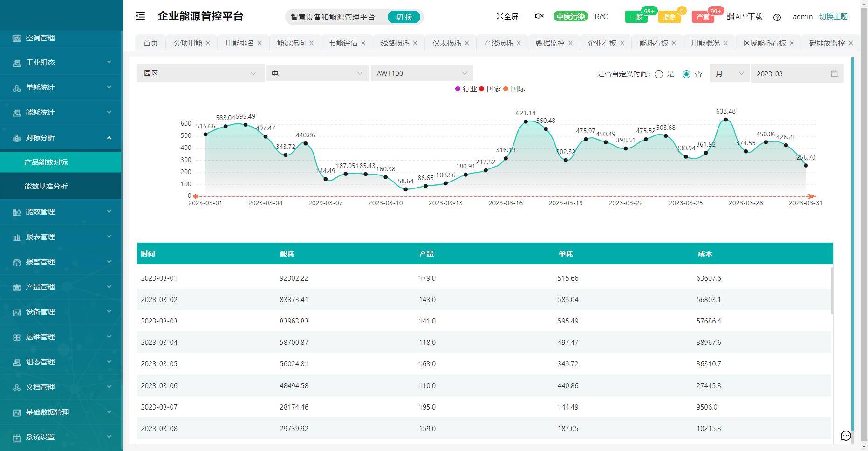Screen dimensions: 868x451
Task: Click the 产量管理 sidebar icon
Action: (17, 287)
